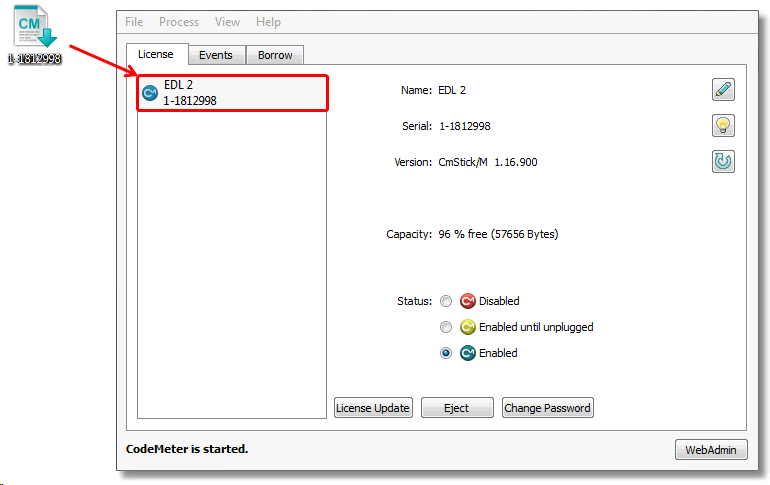The height and width of the screenshot is (485, 770).
Task: Click the Eject button
Action: [457, 408]
